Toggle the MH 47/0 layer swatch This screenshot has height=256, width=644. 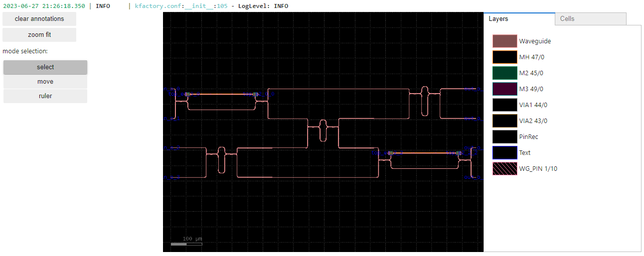tap(505, 57)
